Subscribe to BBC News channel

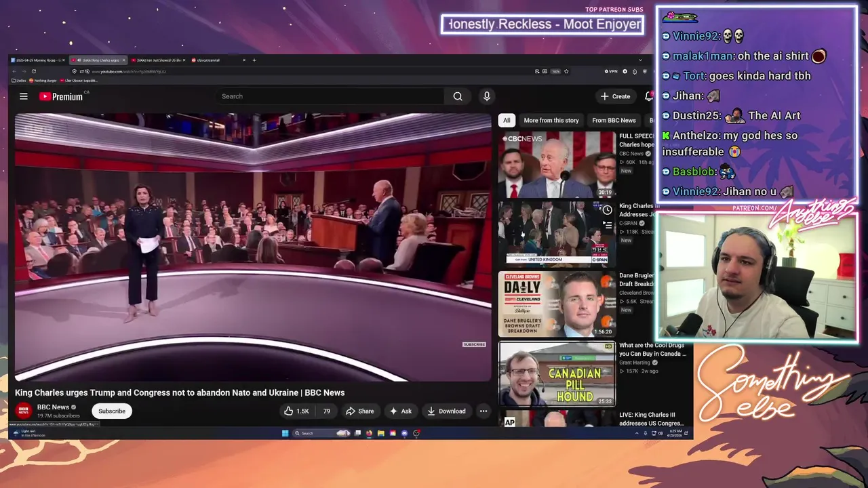[x=112, y=411]
